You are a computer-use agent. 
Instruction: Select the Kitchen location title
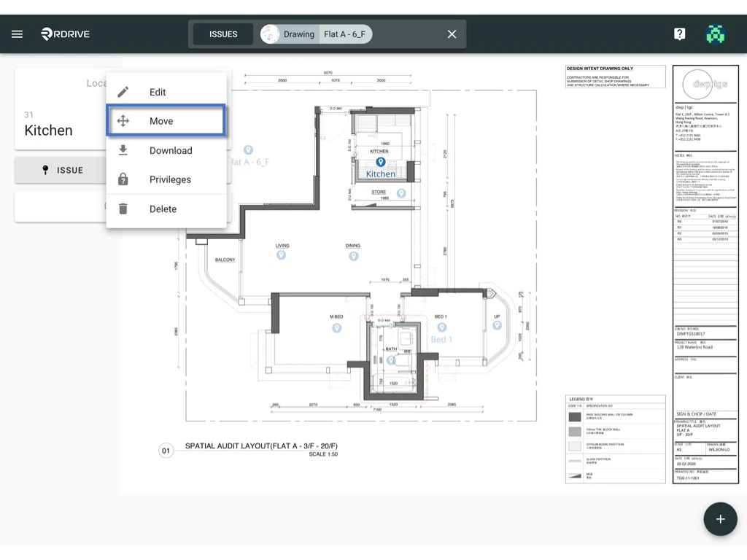click(x=48, y=130)
